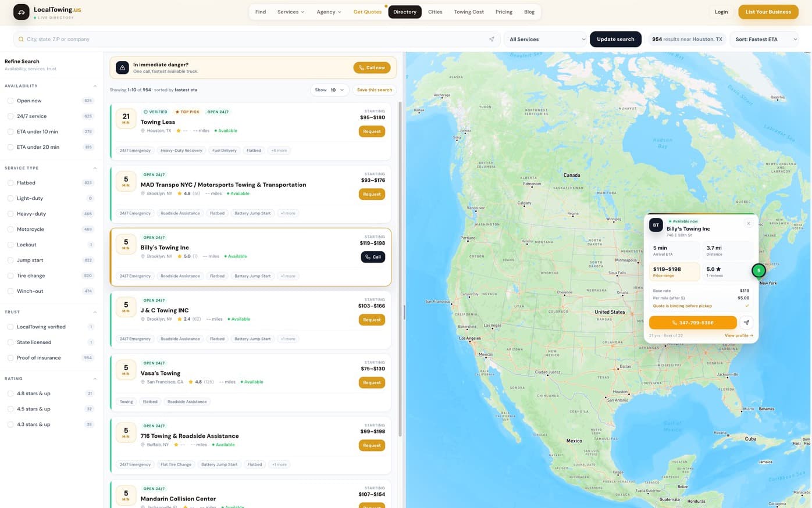Check ETA under 10 min filter
The height and width of the screenshot is (508, 812).
point(10,131)
